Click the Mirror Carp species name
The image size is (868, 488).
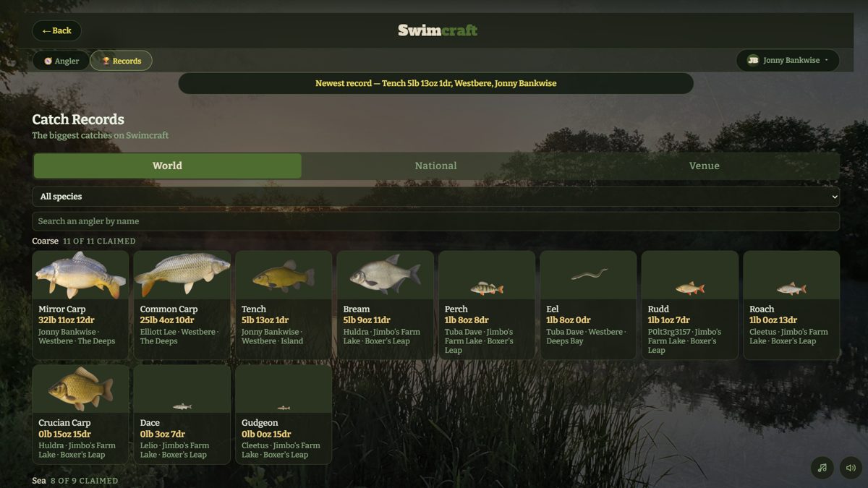[x=62, y=309]
